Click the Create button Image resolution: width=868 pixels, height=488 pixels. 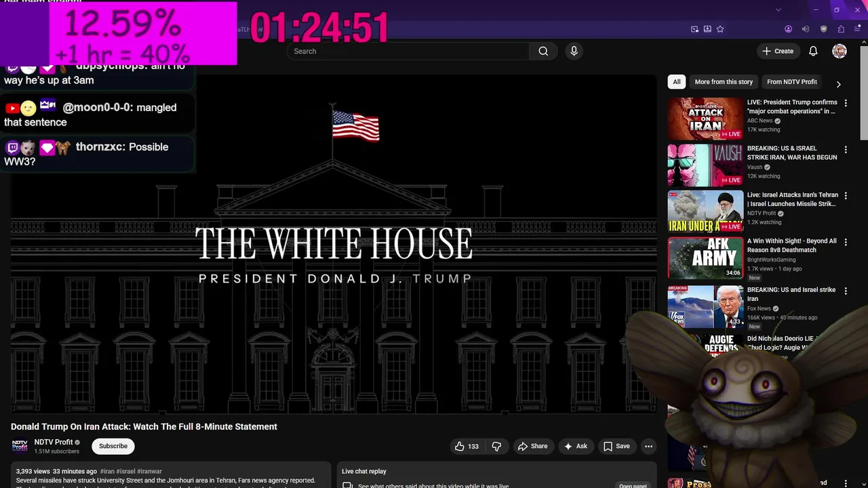[x=777, y=51]
